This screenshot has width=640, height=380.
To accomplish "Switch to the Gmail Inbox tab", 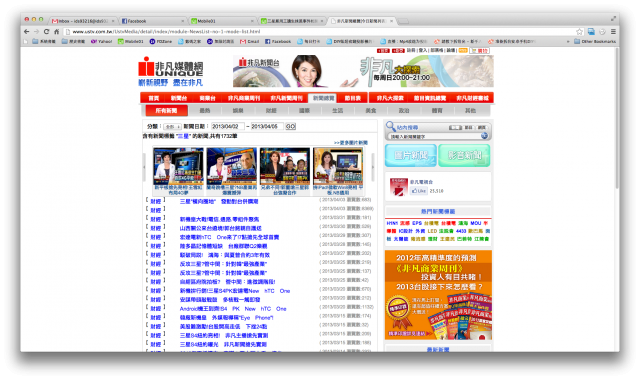I will coord(84,20).
